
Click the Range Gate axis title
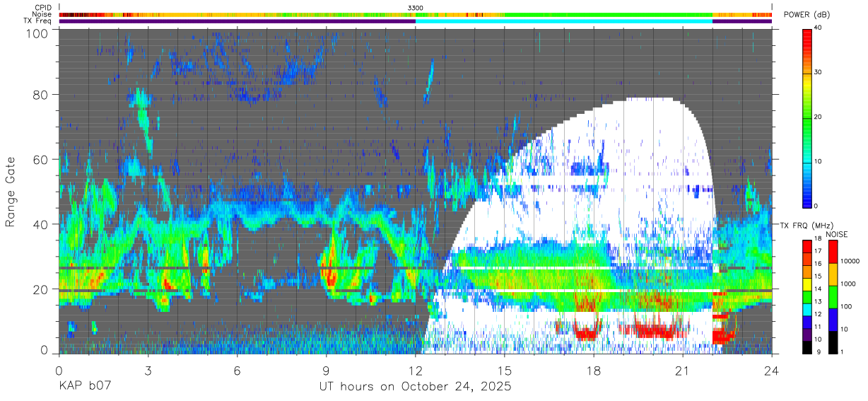click(11, 192)
